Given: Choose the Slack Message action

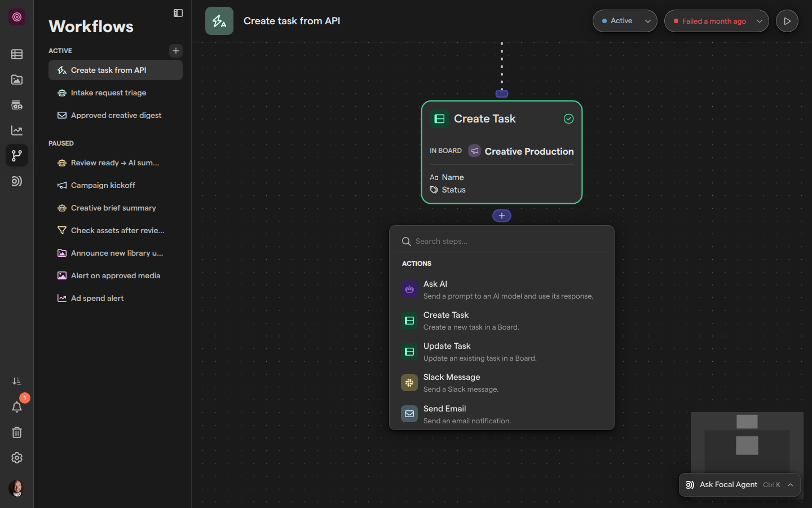Looking at the screenshot, I should pyautogui.click(x=502, y=383).
